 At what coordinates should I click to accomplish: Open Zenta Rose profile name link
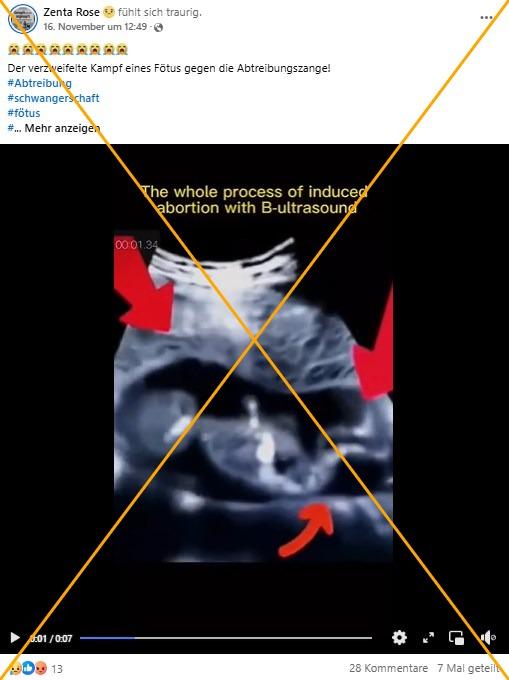[72, 13]
